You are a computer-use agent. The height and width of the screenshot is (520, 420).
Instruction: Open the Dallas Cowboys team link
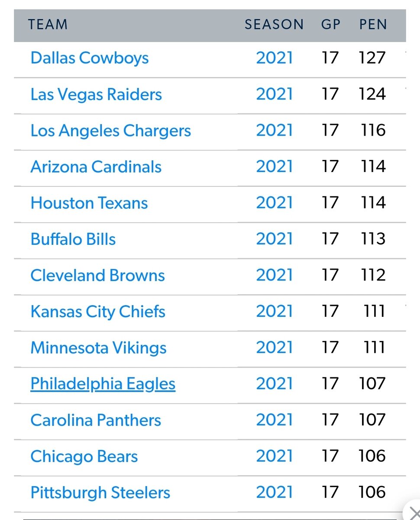click(x=90, y=58)
